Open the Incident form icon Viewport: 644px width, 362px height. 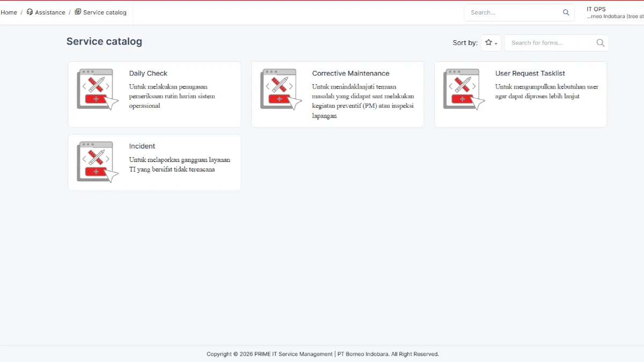pos(98,162)
